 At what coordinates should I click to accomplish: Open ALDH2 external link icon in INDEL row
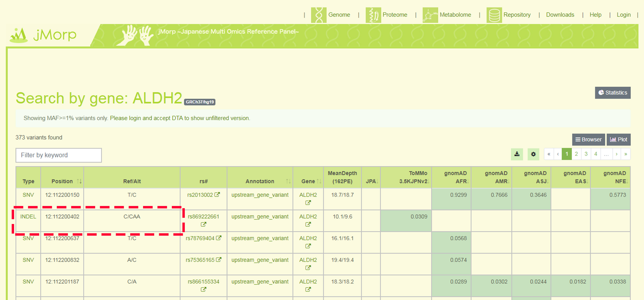click(x=308, y=224)
